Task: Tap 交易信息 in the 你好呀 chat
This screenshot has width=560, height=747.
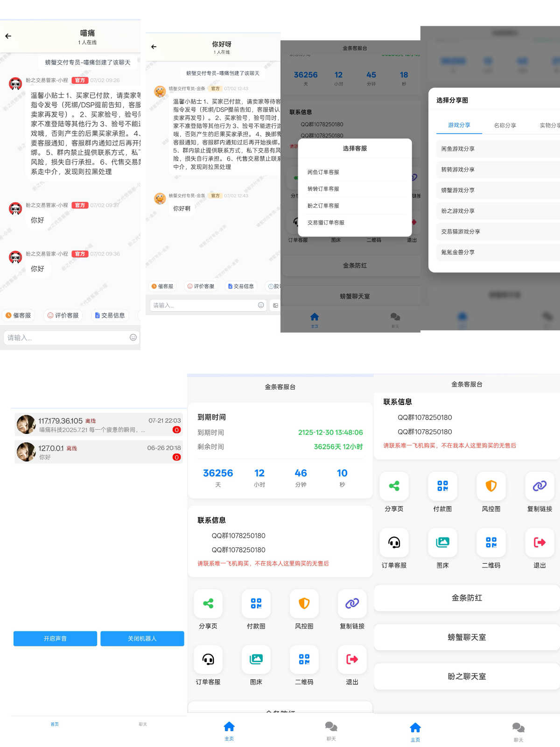Action: [x=241, y=286]
